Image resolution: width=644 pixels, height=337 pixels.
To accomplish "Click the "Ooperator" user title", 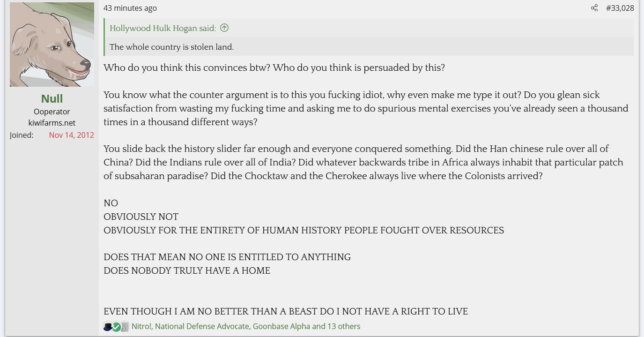I will tap(52, 112).
